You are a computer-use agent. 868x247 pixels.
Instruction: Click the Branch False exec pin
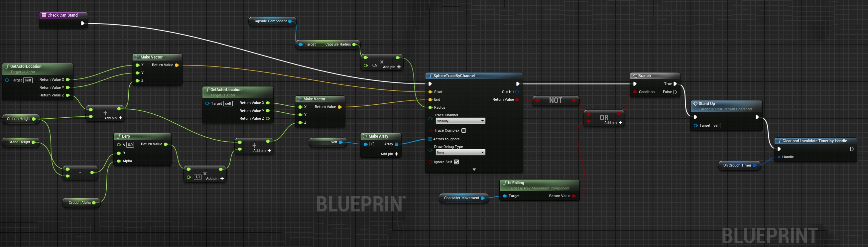tap(675, 92)
